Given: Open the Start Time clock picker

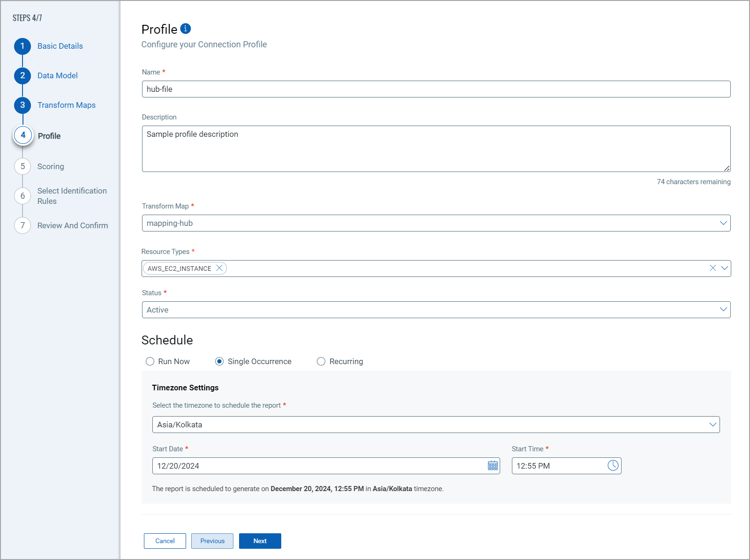Looking at the screenshot, I should pos(613,465).
